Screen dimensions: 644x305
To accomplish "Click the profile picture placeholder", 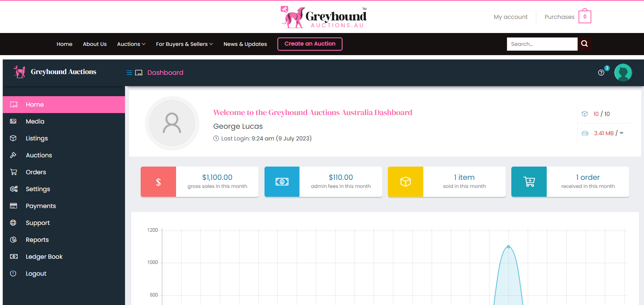I will click(172, 123).
